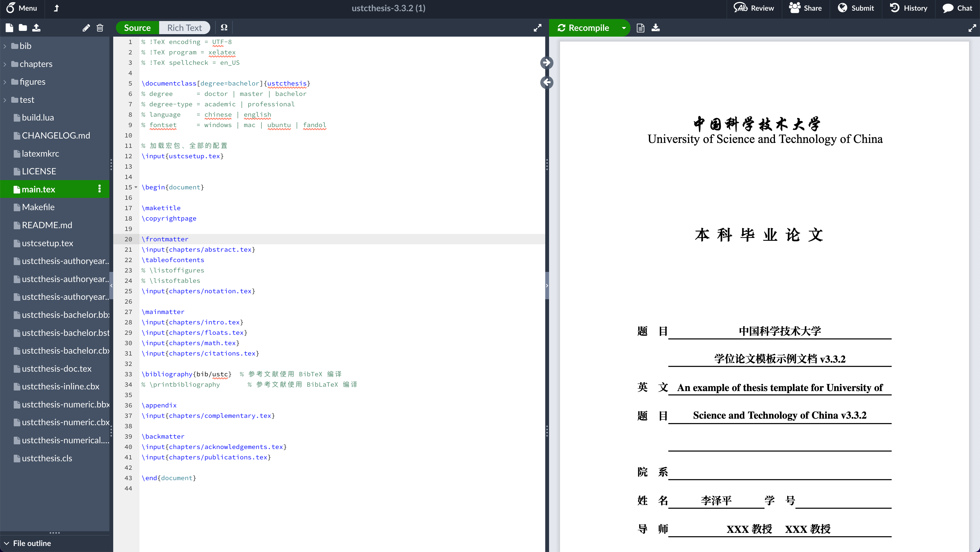Toggle PDF viewer fullscreen

coord(972,27)
